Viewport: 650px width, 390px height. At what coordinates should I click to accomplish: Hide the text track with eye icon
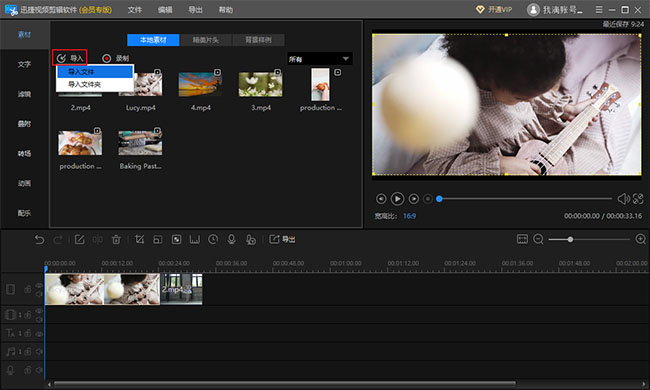pyautogui.click(x=39, y=333)
